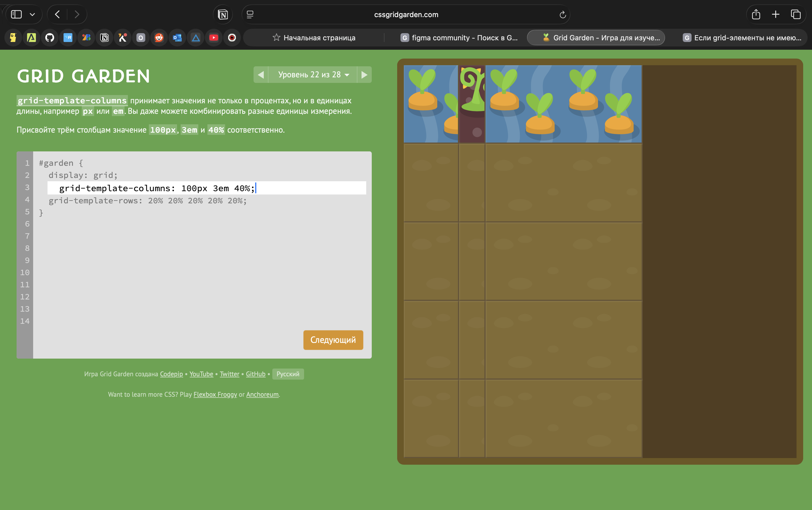Toggle the Safari sidebar
Viewport: 812px width, 510px height.
point(17,14)
